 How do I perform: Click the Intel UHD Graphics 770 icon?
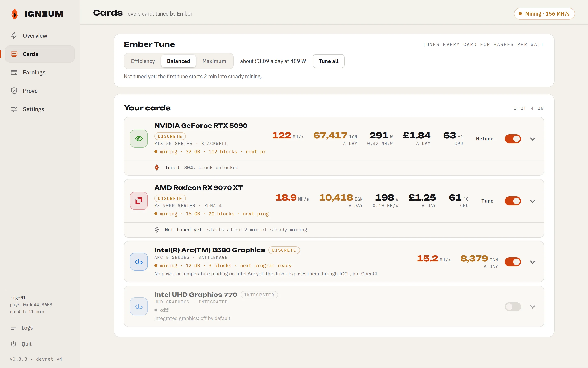tap(139, 306)
